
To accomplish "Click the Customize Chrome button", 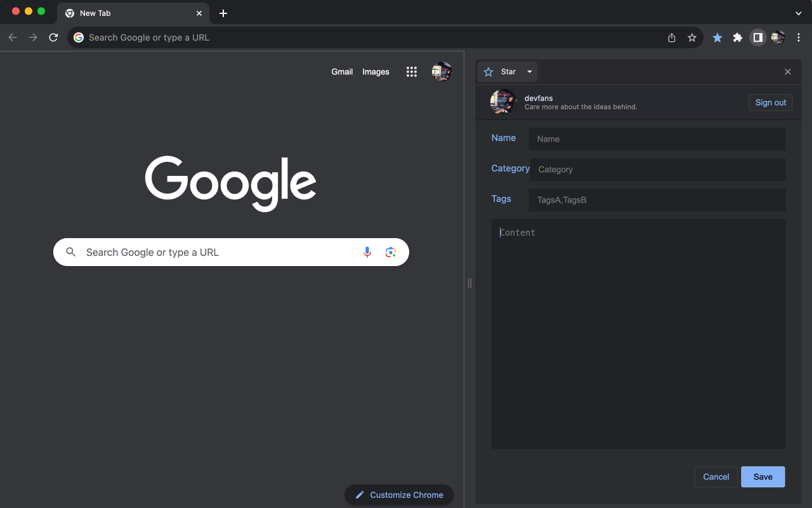I will [x=399, y=495].
